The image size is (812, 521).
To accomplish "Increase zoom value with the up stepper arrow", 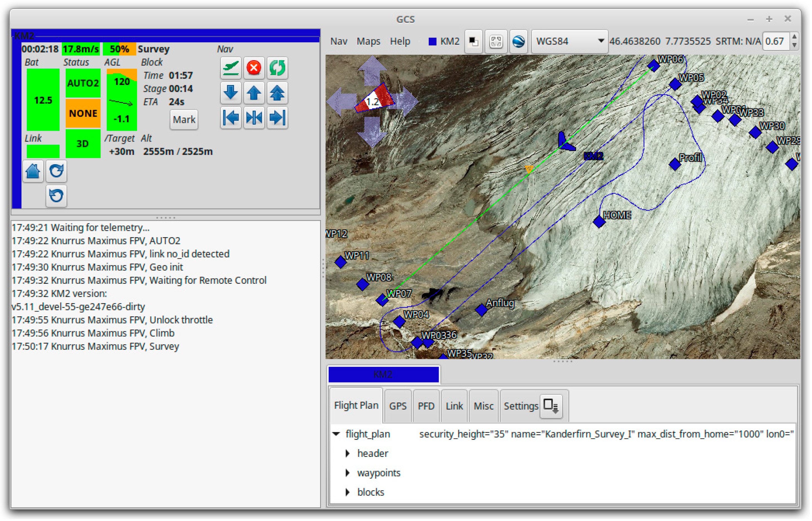I will point(795,37).
